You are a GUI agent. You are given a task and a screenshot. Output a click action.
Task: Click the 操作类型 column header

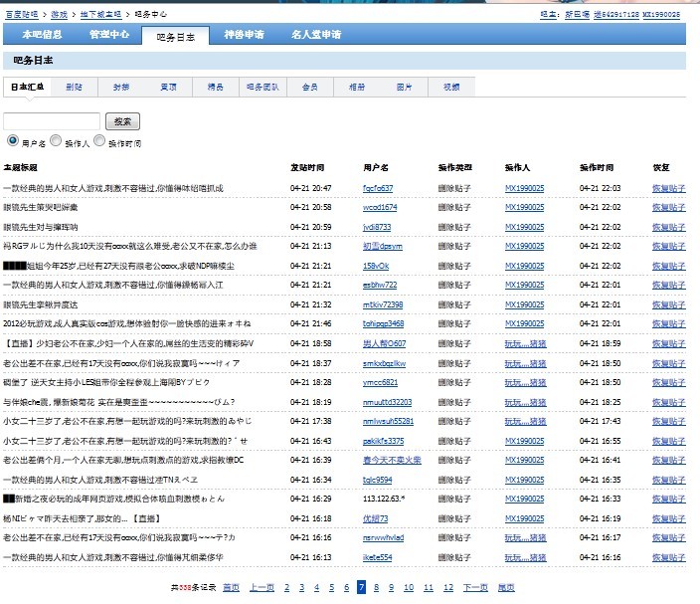(x=455, y=167)
